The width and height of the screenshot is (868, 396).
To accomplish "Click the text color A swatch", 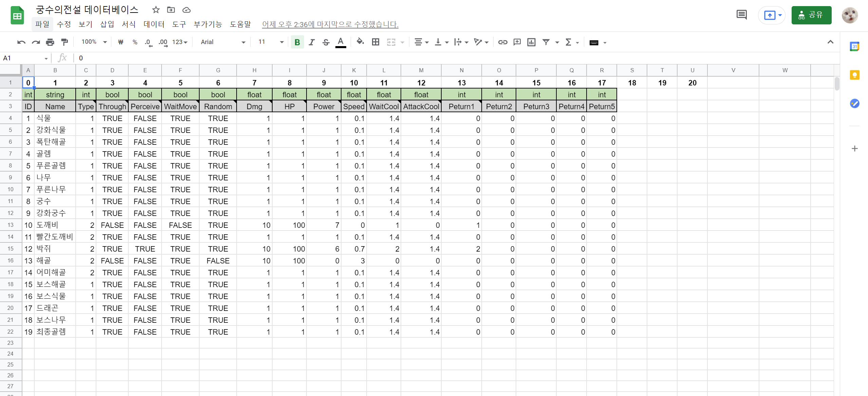I will pos(340,42).
